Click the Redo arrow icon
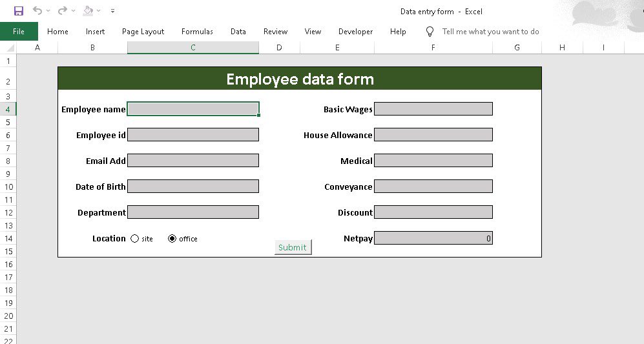 pyautogui.click(x=62, y=11)
